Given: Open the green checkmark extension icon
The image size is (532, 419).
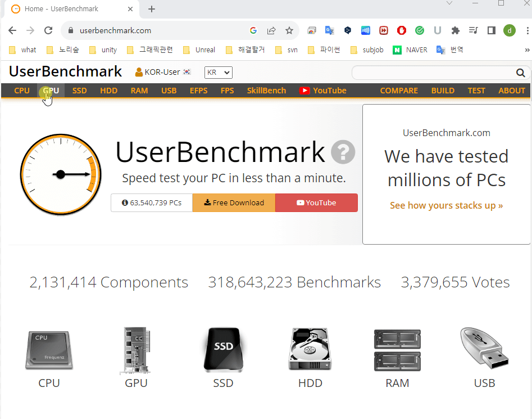Looking at the screenshot, I should point(419,30).
